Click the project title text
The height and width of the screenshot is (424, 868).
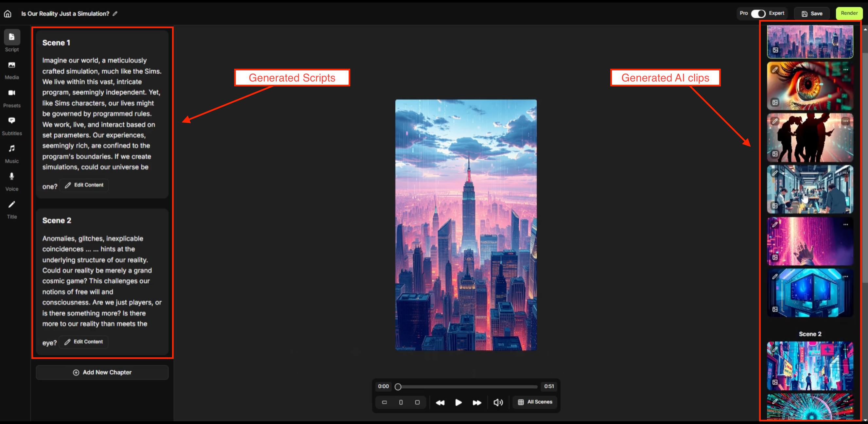[x=65, y=14]
